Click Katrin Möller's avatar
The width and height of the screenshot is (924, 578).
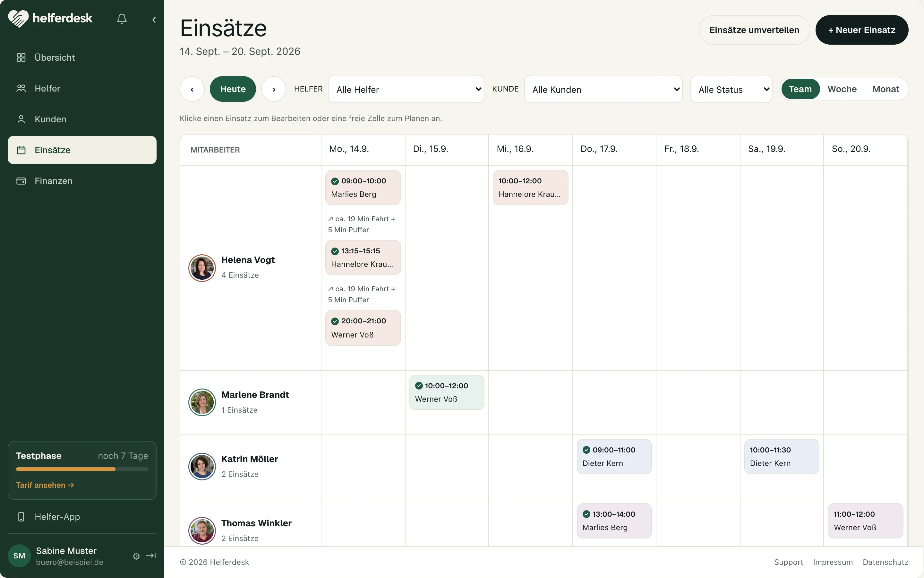[202, 466]
